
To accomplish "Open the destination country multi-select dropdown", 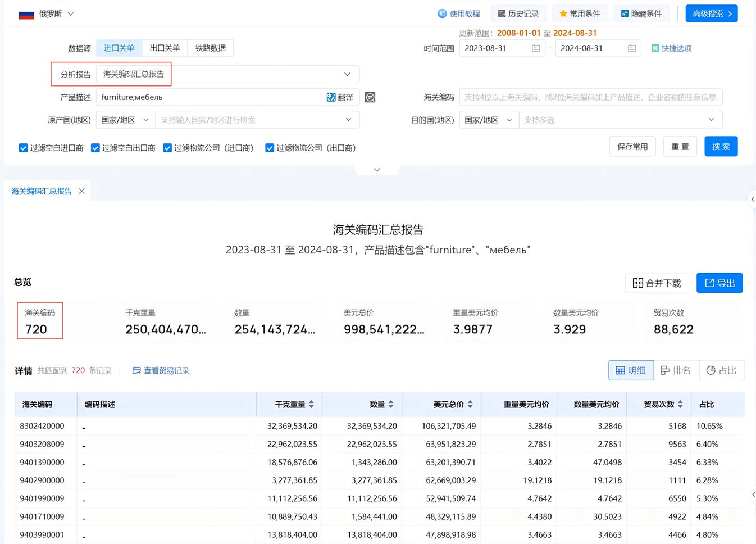I will coord(621,120).
